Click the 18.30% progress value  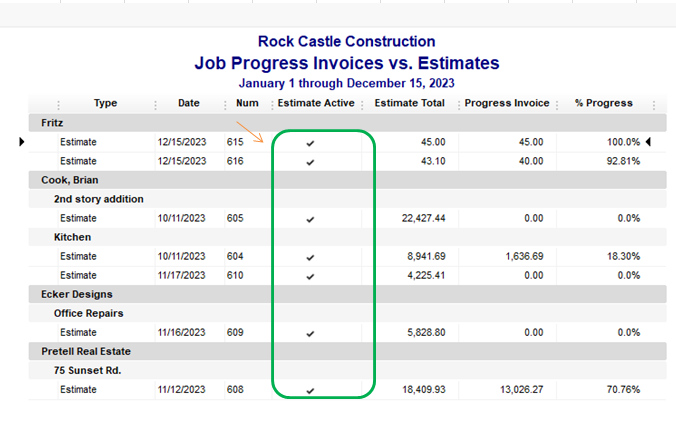coord(623,256)
